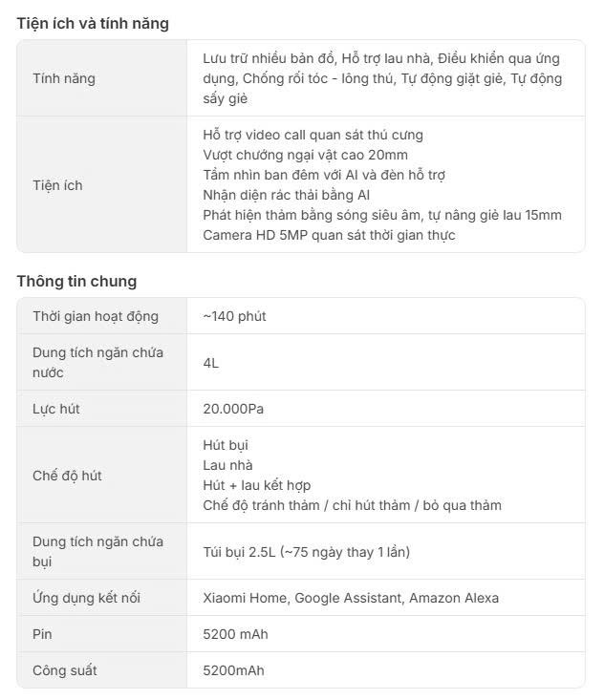
Task: Click the 'Tính năng' row label
Action: tap(64, 78)
